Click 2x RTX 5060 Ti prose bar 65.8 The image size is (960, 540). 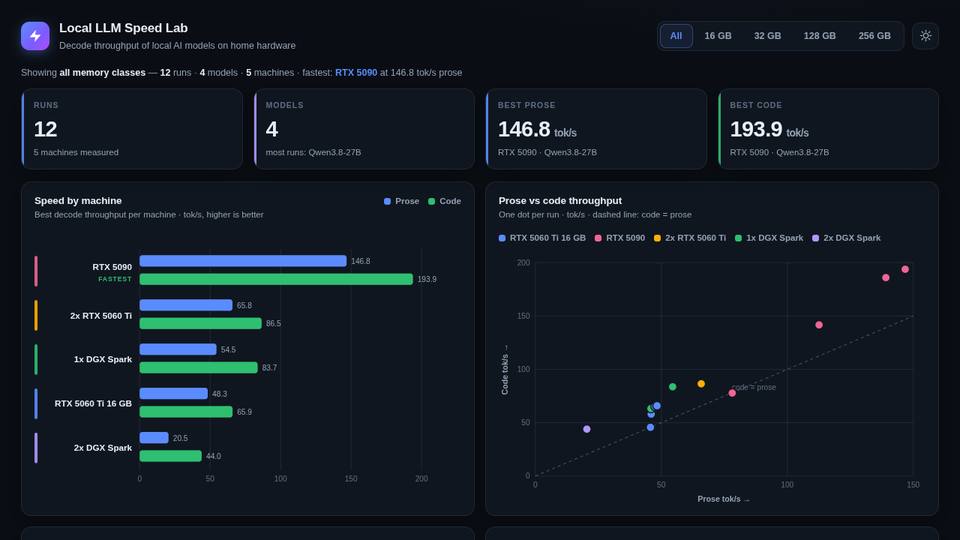click(186, 305)
